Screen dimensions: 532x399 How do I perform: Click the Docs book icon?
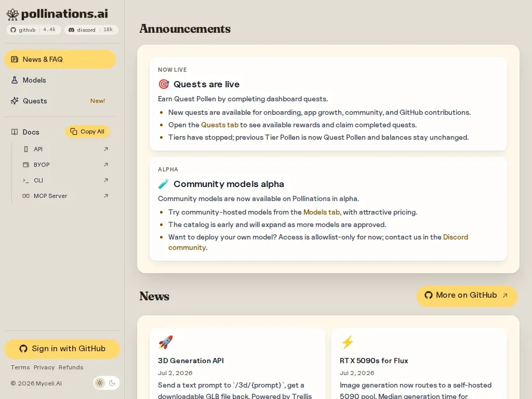pyautogui.click(x=15, y=132)
